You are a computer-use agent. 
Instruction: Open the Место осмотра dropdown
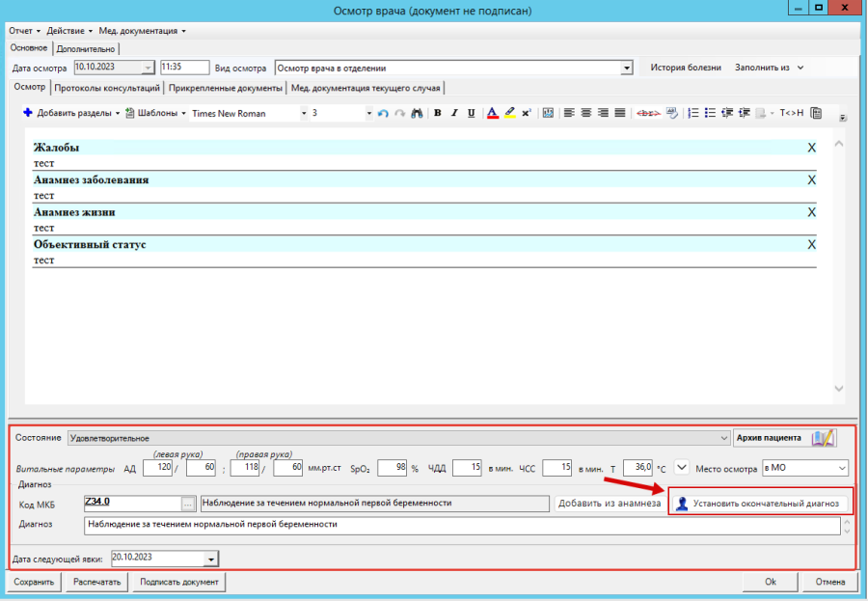[x=842, y=468]
